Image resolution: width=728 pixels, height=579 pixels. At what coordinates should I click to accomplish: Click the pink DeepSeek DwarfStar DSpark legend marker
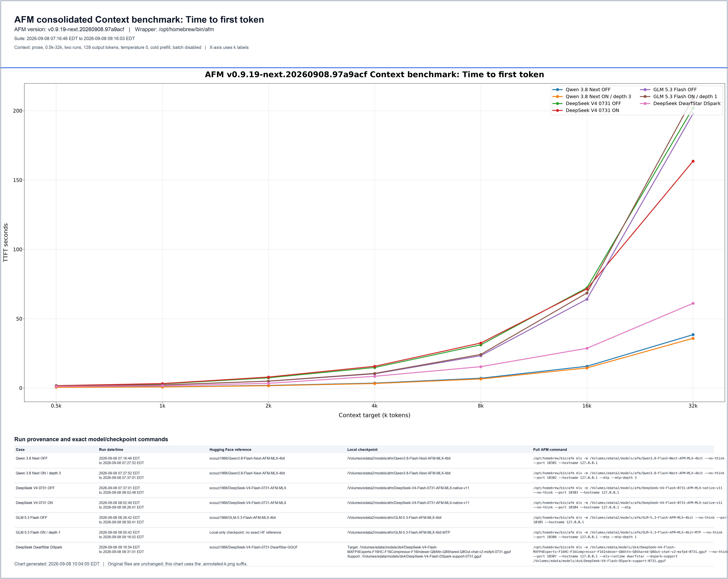tap(645, 103)
